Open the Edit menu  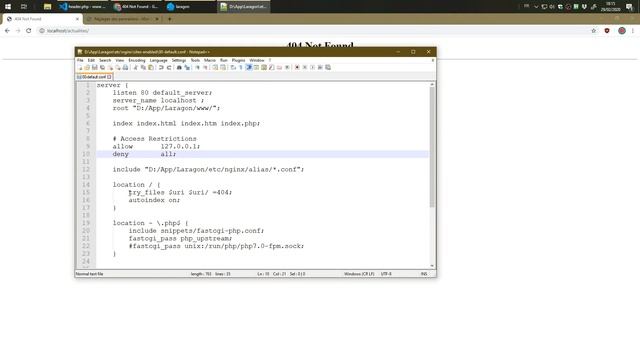pyautogui.click(x=91, y=60)
